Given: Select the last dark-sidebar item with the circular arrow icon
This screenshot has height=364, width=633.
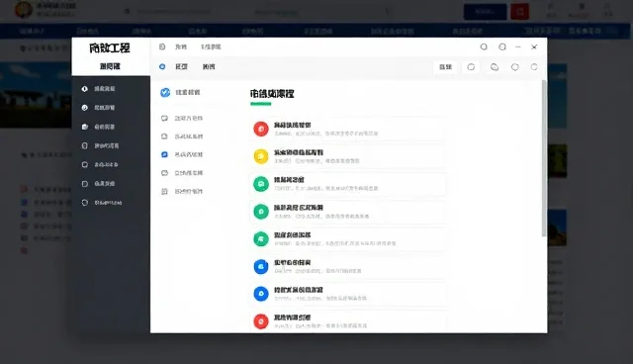Looking at the screenshot, I should 102,203.
